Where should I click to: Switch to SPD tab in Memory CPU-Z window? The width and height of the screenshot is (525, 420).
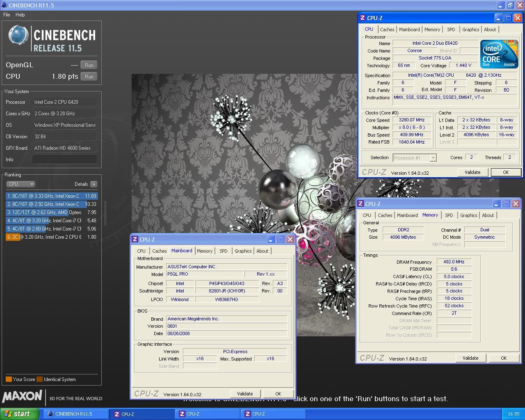point(449,215)
